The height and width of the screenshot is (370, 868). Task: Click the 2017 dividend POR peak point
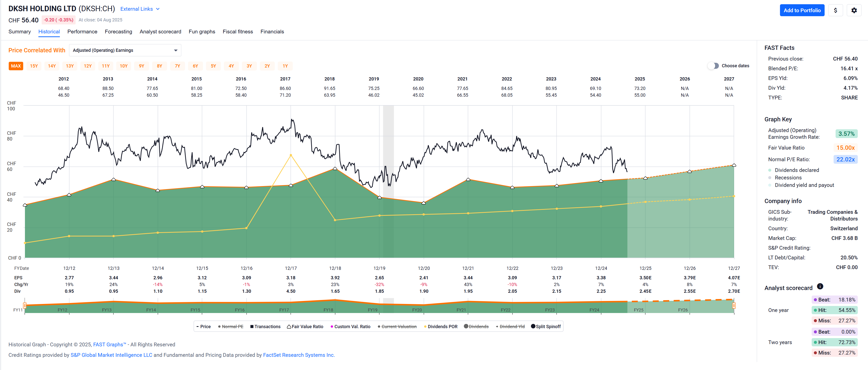pos(291,155)
